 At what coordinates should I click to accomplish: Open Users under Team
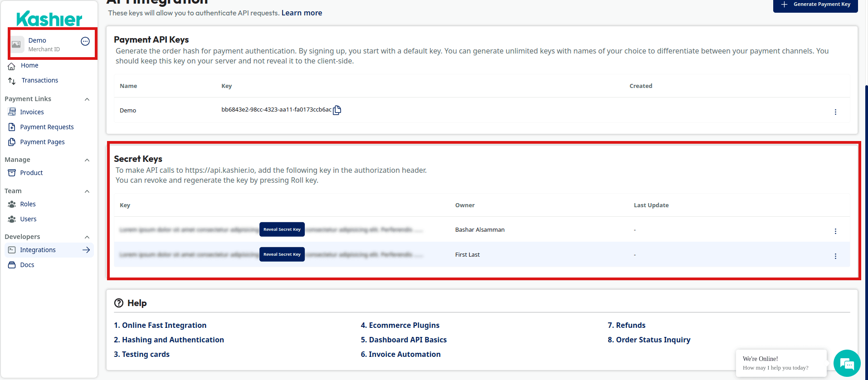28,219
